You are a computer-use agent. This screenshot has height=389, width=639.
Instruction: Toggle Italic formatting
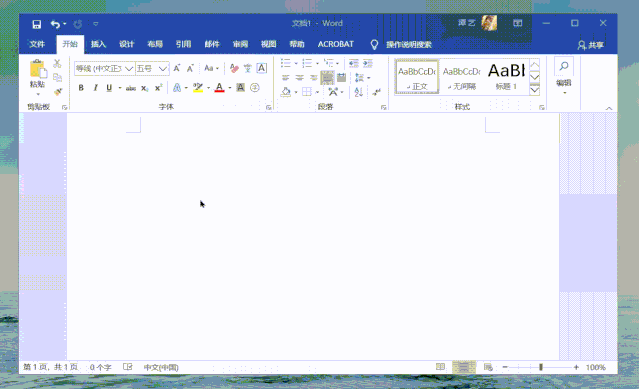[x=95, y=88]
